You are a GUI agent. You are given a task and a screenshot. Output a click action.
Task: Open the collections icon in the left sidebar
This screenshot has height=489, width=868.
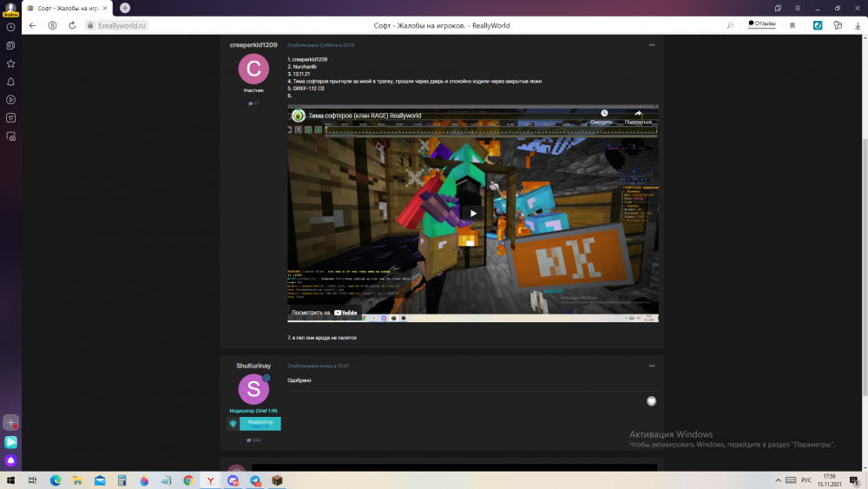[x=10, y=45]
